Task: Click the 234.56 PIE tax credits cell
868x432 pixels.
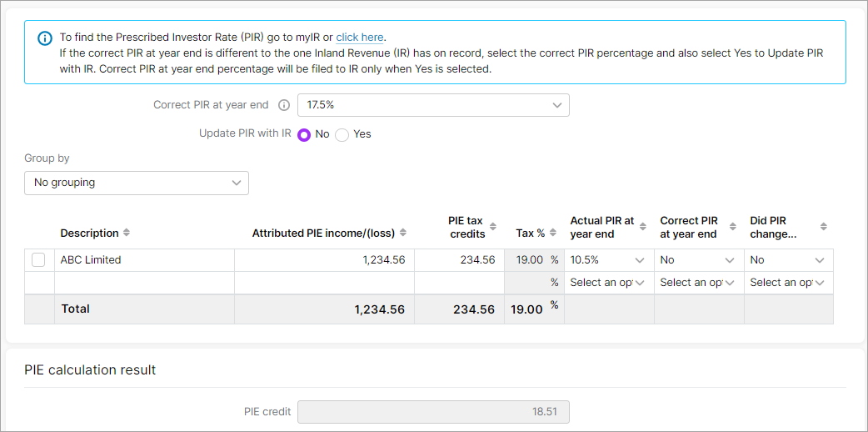Action: (x=459, y=260)
